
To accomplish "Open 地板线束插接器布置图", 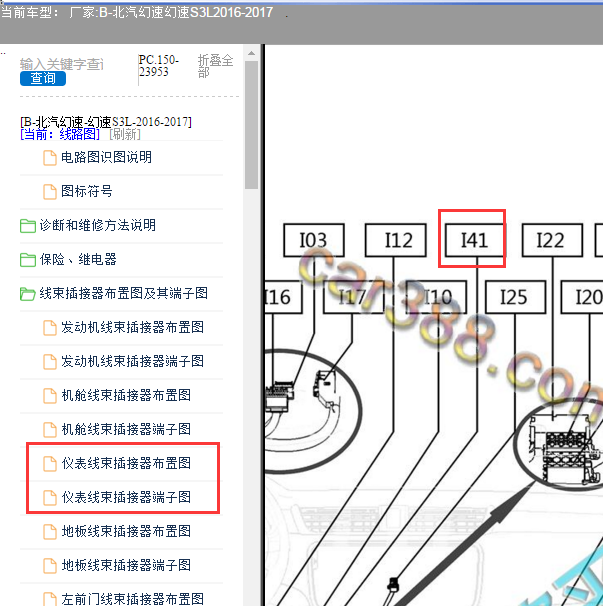I will pyautogui.click(x=126, y=531).
